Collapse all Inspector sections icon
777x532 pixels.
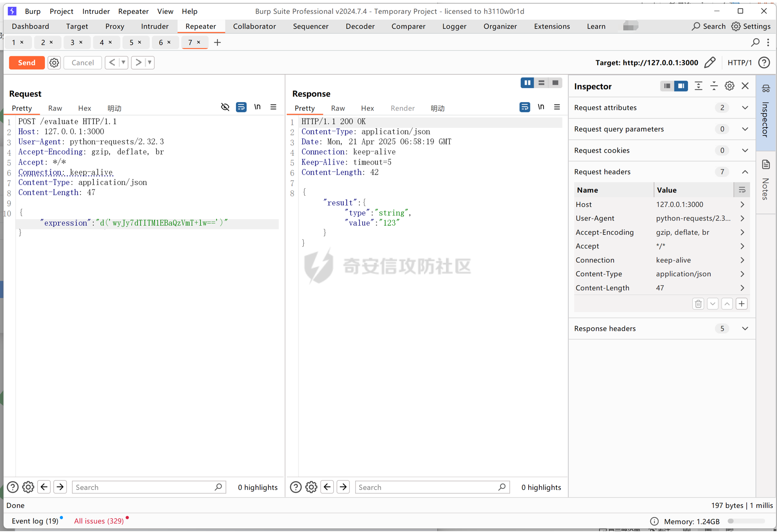(x=714, y=86)
